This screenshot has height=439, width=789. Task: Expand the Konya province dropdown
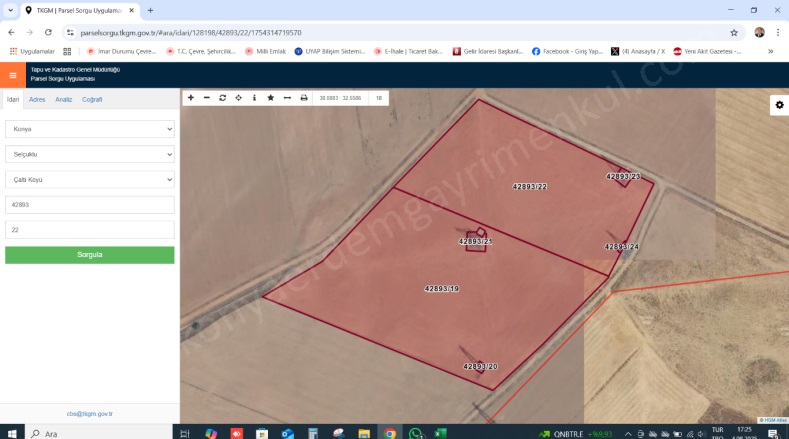[x=90, y=129]
